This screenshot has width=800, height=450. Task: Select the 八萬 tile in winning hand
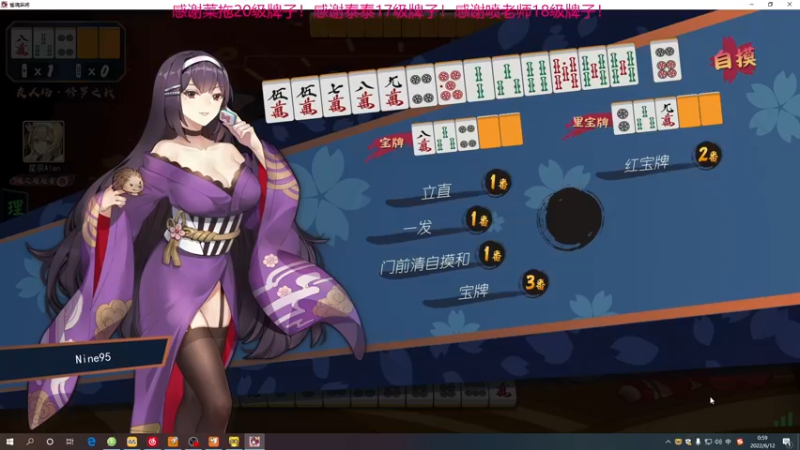point(364,93)
